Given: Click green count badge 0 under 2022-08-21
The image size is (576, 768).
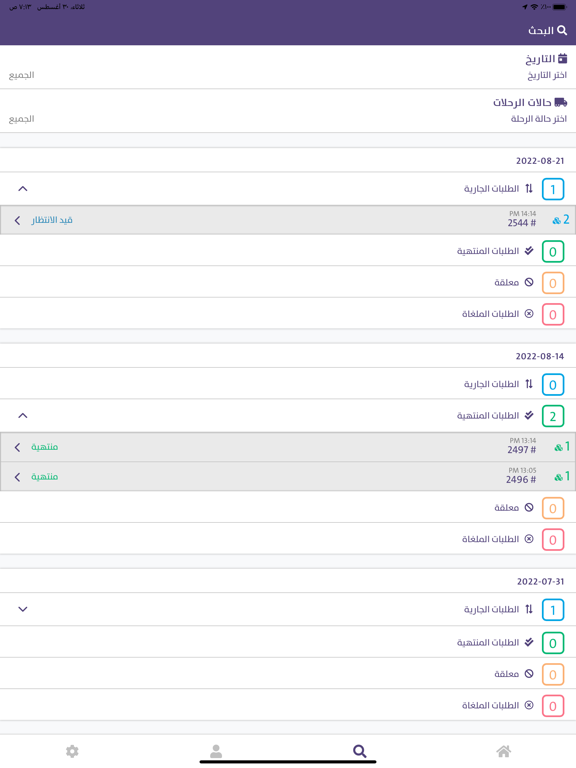Looking at the screenshot, I should point(552,251).
